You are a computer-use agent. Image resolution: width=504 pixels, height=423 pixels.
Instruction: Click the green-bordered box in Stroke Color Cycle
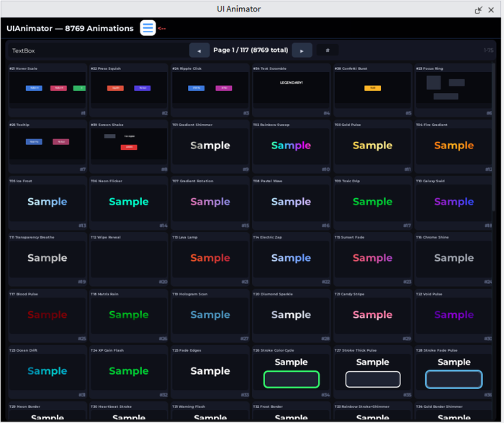pos(291,379)
